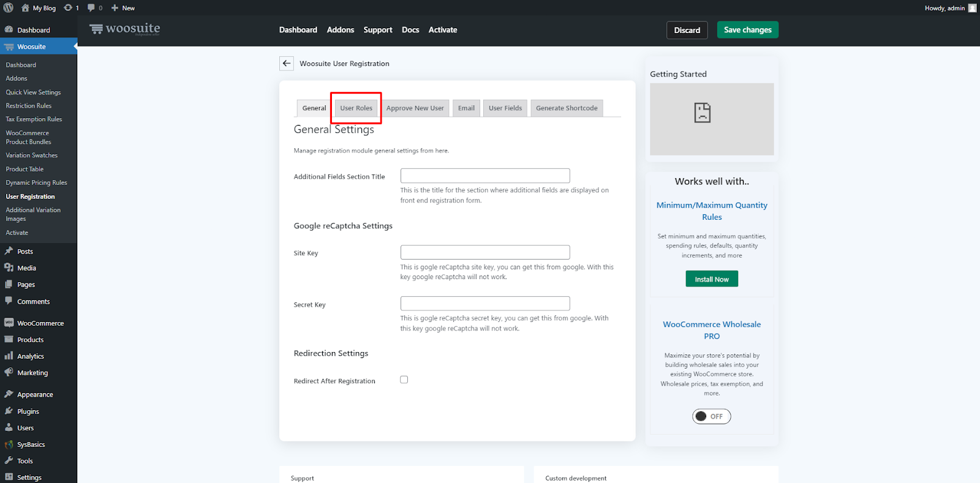Open the User Fields tab

click(x=505, y=108)
